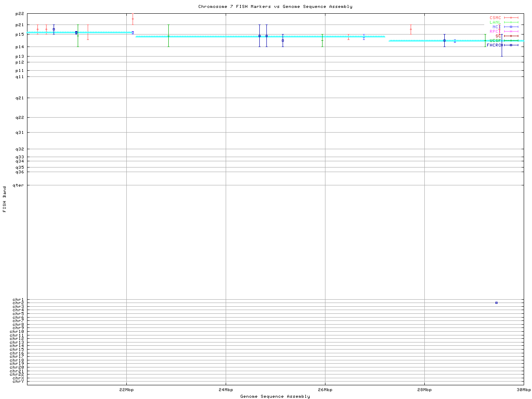This screenshot has width=532, height=399.
Task: Click the p14 band label
Action: pyautogui.click(x=20, y=47)
